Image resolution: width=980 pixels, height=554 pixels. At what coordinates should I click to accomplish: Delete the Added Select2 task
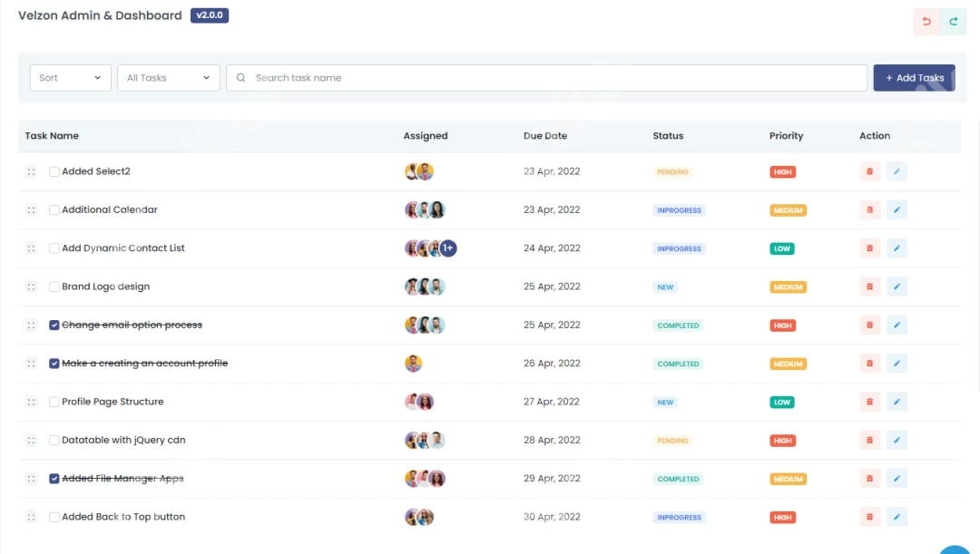[x=870, y=171]
